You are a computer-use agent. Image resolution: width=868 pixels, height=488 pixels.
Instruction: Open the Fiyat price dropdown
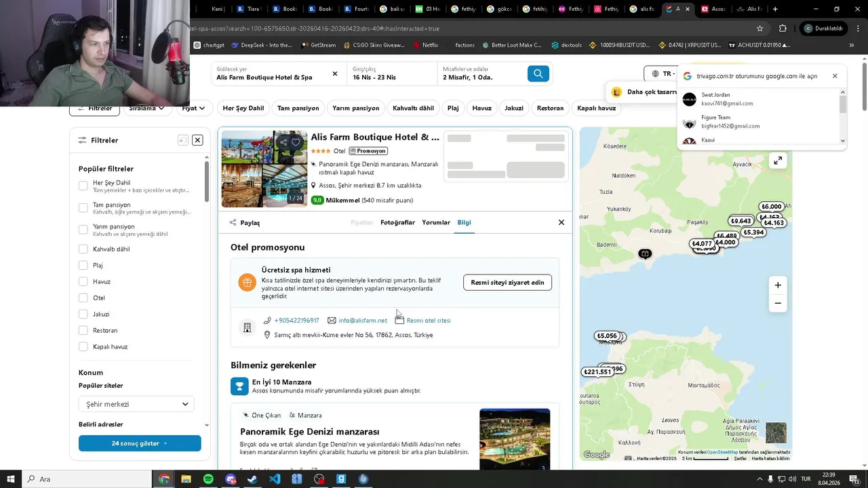pos(193,108)
